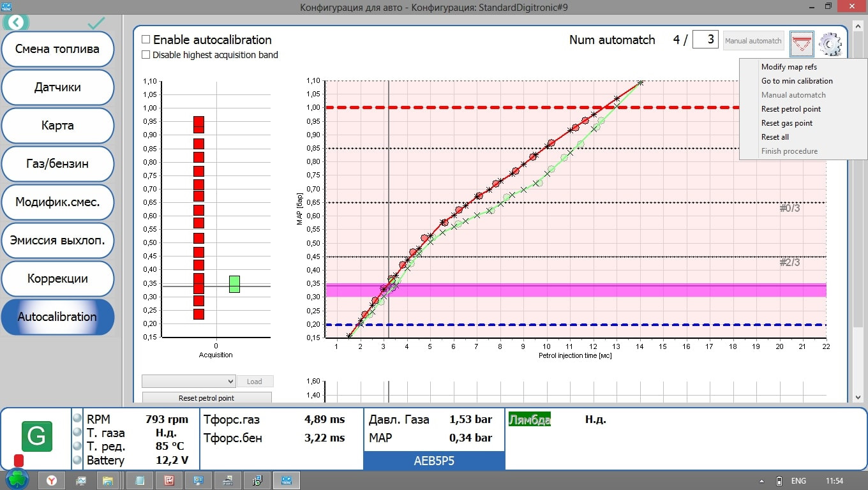Click the Reset petrol point button below chart

tap(207, 398)
